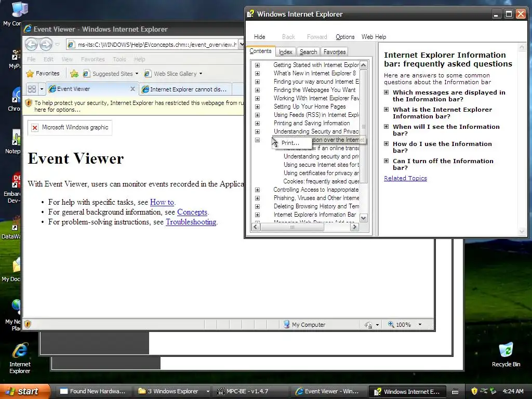Open the Related Topics link
The width and height of the screenshot is (532, 399).
click(405, 178)
